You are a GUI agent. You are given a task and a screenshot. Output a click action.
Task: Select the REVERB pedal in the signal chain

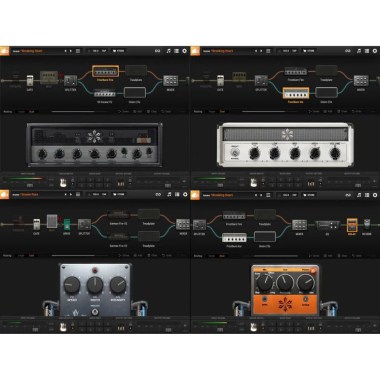[367, 224]
